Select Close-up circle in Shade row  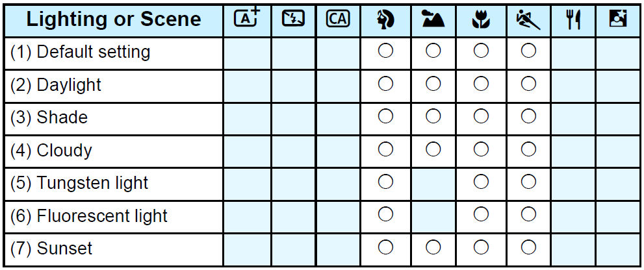[x=481, y=117]
